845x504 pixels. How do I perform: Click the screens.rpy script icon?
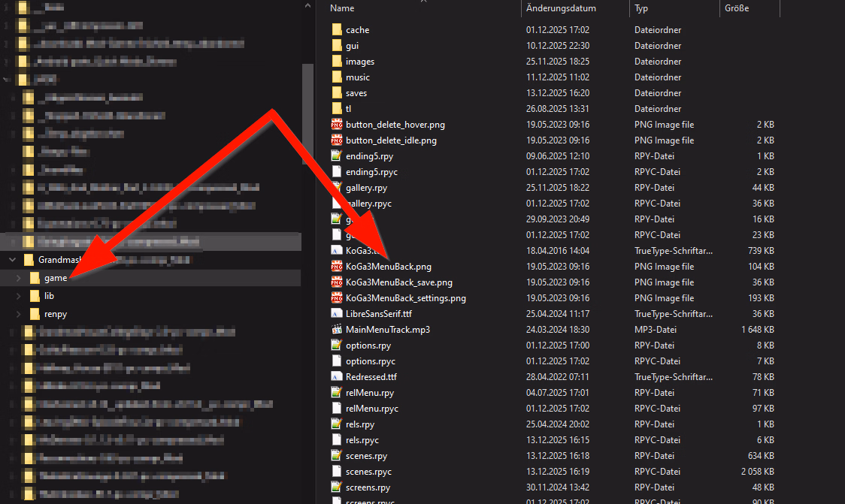[x=337, y=487]
